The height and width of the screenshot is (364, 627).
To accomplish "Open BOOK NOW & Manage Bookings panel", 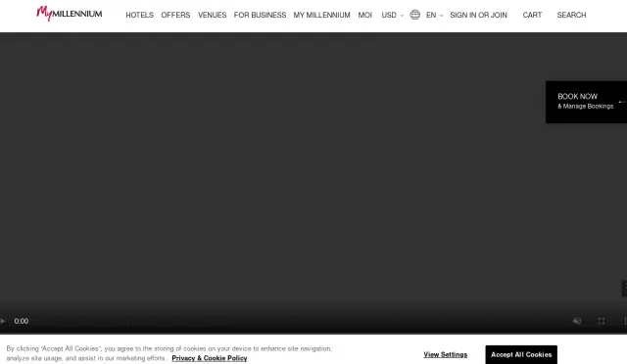I will pos(586,102).
